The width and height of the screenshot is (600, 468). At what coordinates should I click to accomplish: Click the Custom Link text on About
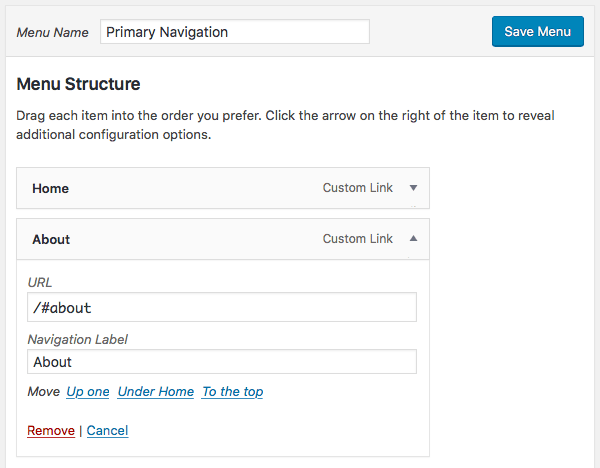tap(357, 239)
